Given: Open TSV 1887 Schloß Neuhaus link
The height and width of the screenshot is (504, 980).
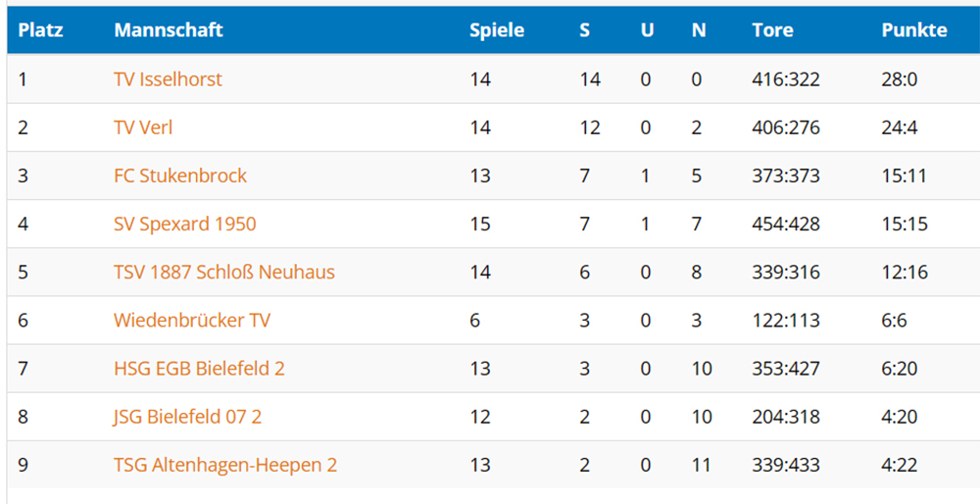Looking at the screenshot, I should [x=224, y=272].
